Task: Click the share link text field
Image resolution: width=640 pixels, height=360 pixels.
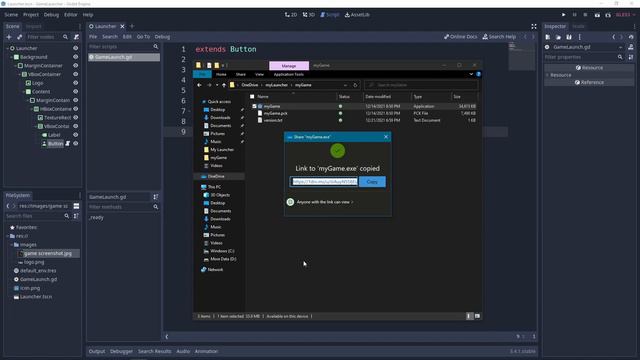Action: click(x=324, y=182)
